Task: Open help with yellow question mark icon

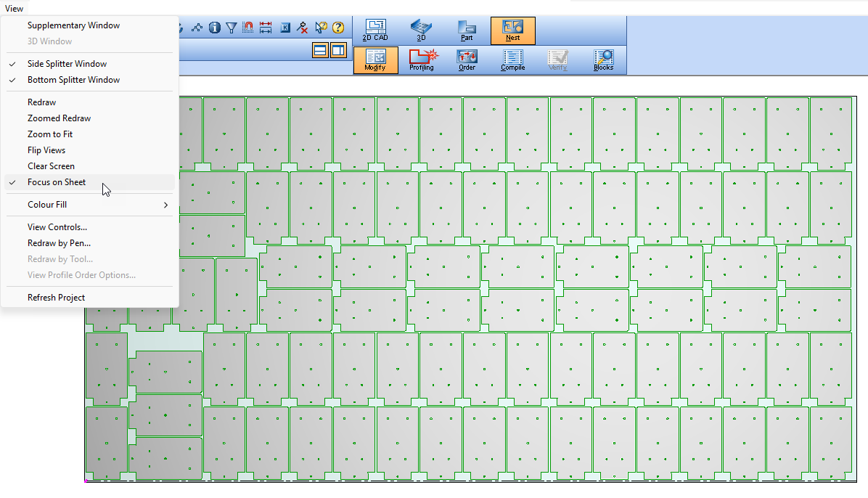Action: tap(337, 28)
